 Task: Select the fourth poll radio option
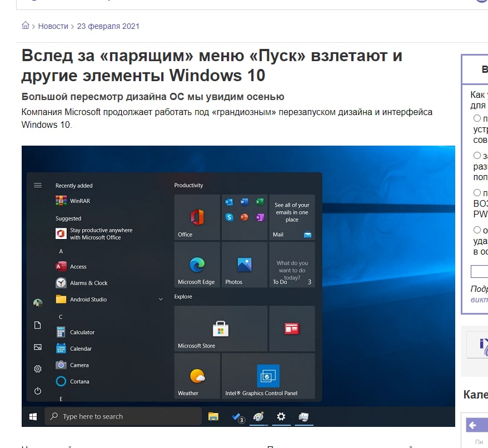477,230
